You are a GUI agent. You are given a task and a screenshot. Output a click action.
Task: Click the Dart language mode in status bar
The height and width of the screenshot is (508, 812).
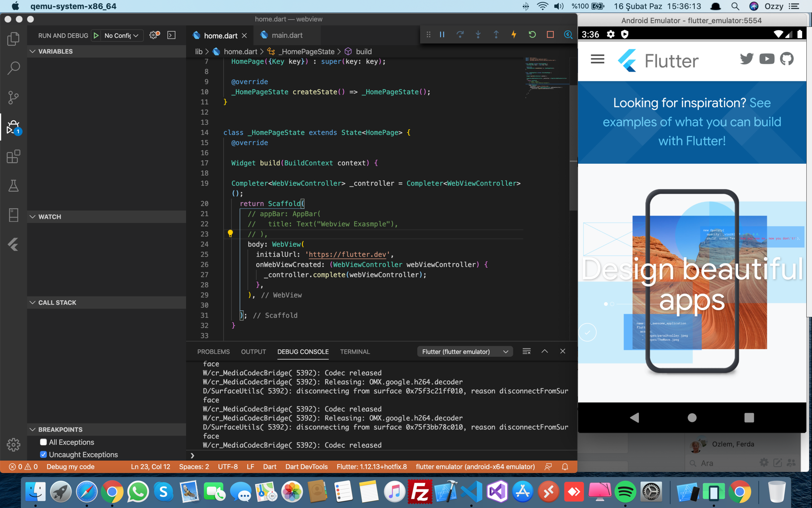tap(270, 467)
